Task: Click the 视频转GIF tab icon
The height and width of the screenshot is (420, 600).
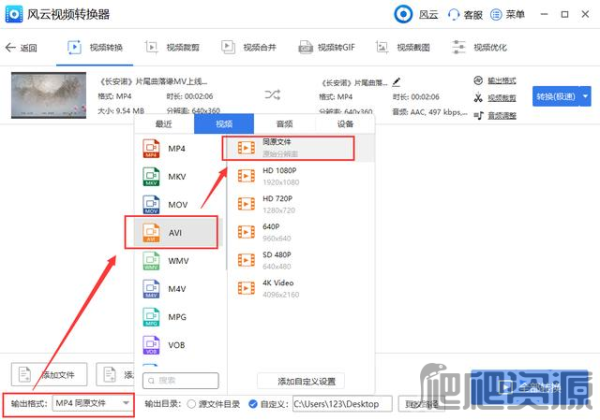Action: coord(305,48)
